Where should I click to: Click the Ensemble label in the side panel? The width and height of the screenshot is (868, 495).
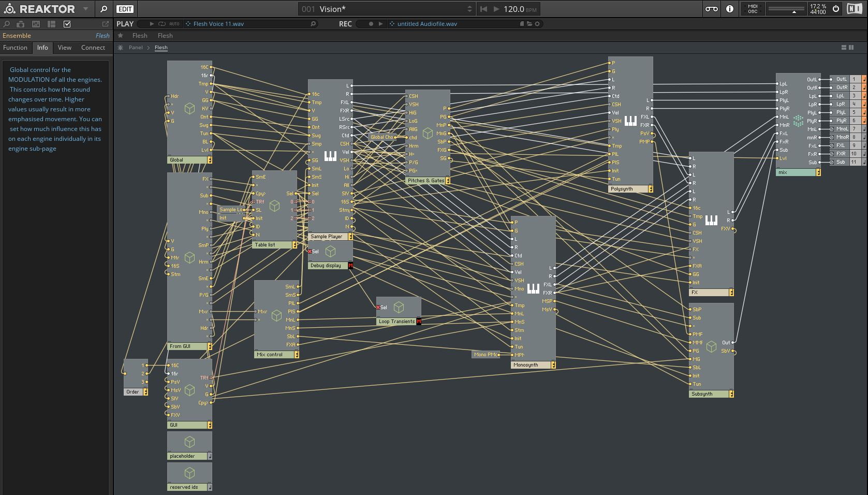tap(17, 35)
